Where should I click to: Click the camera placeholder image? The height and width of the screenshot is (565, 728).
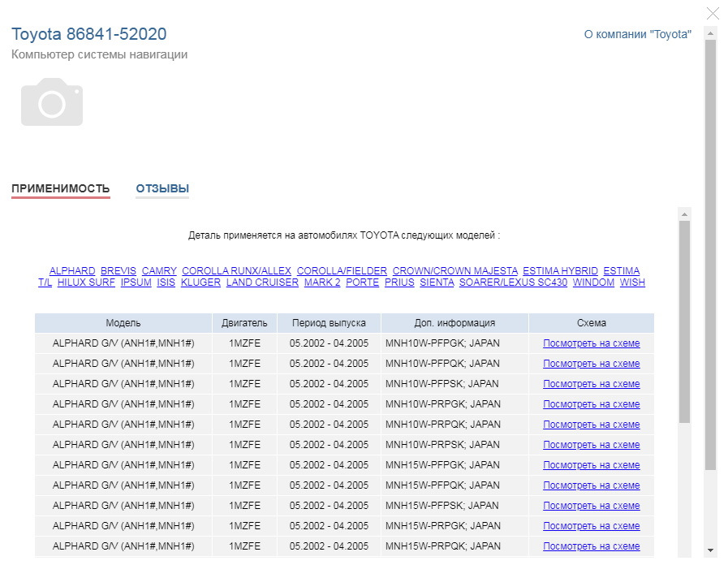point(52,101)
